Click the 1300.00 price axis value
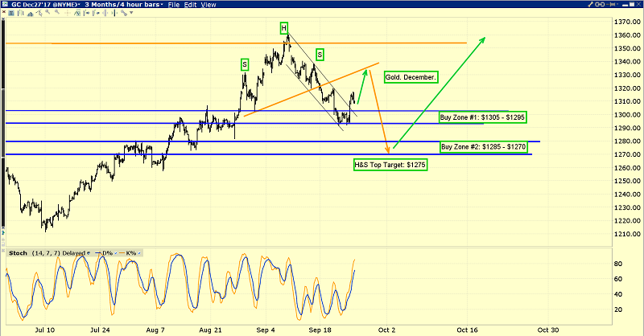644x336 pixels. [x=629, y=114]
